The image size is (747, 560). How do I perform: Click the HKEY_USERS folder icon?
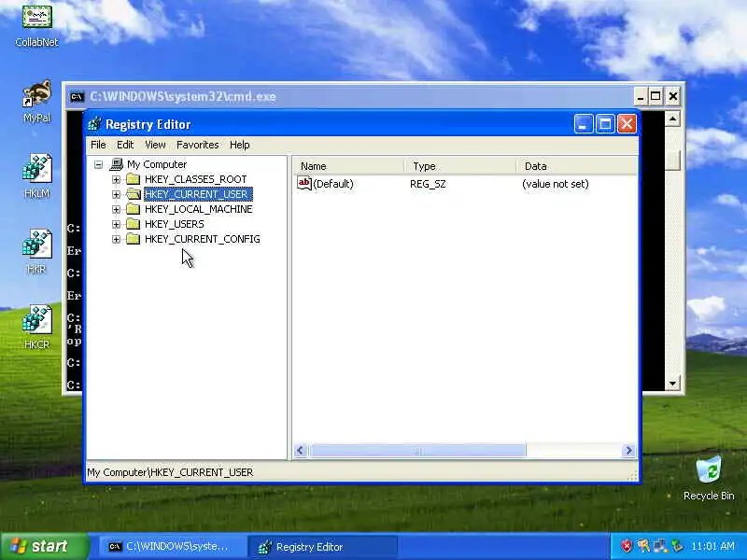[133, 224]
